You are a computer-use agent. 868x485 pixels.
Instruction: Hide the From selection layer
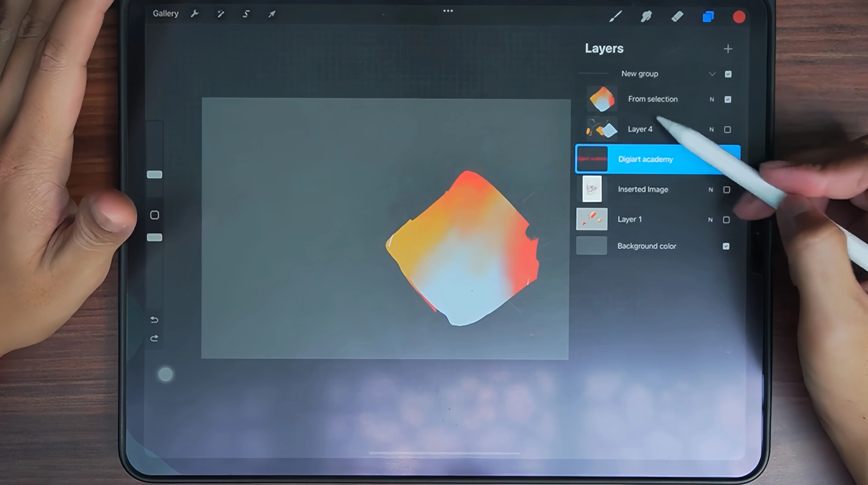tap(728, 99)
